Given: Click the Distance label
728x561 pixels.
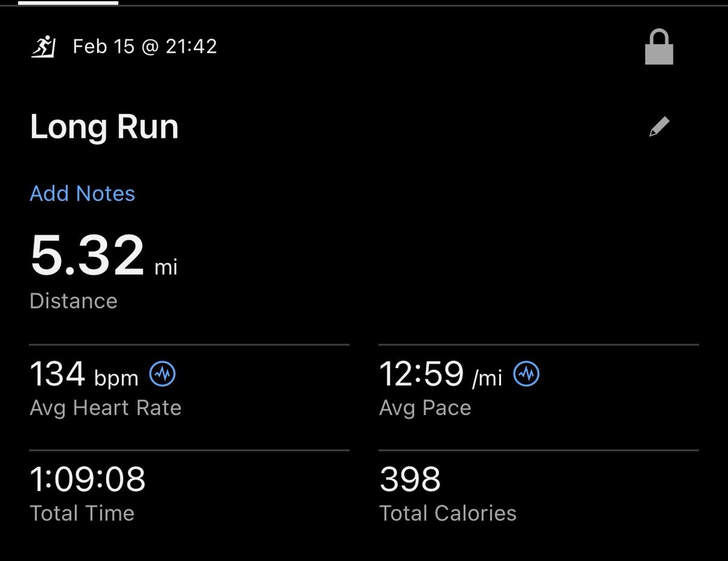Looking at the screenshot, I should pyautogui.click(x=74, y=301).
